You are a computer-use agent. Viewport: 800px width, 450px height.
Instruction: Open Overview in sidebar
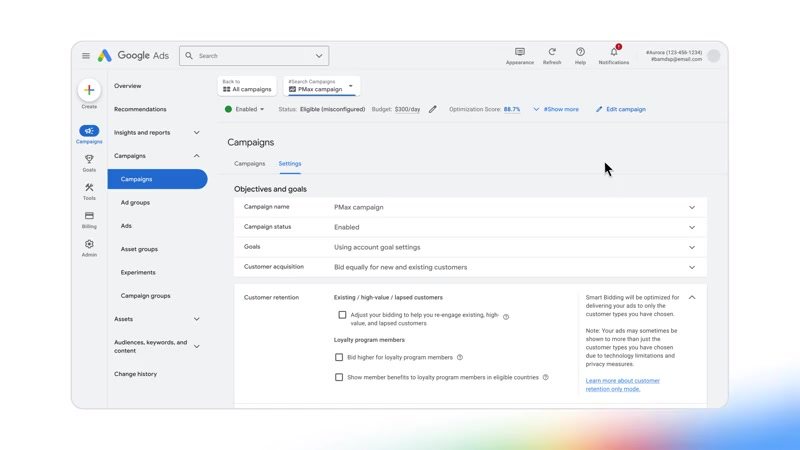[128, 86]
